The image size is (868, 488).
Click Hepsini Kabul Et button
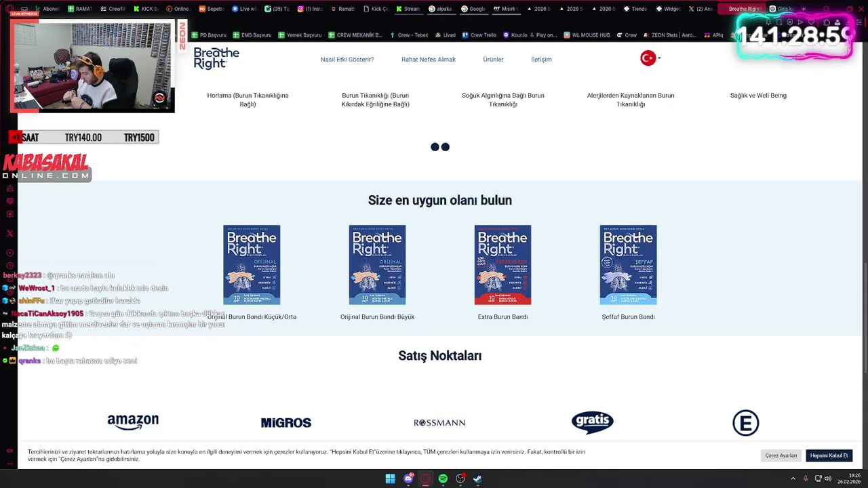(x=829, y=455)
